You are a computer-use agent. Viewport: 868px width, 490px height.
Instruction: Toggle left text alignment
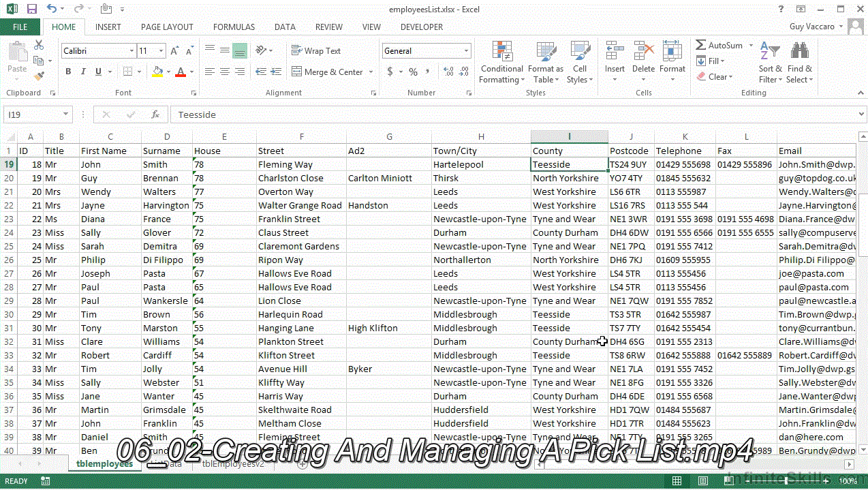210,72
